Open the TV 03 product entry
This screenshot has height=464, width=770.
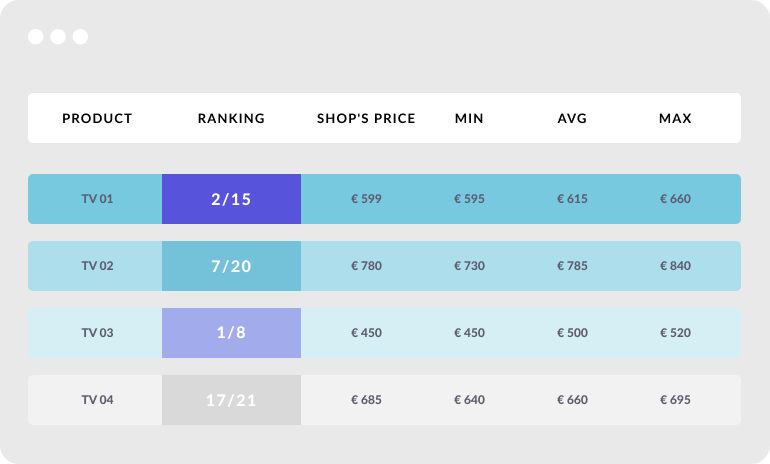97,333
